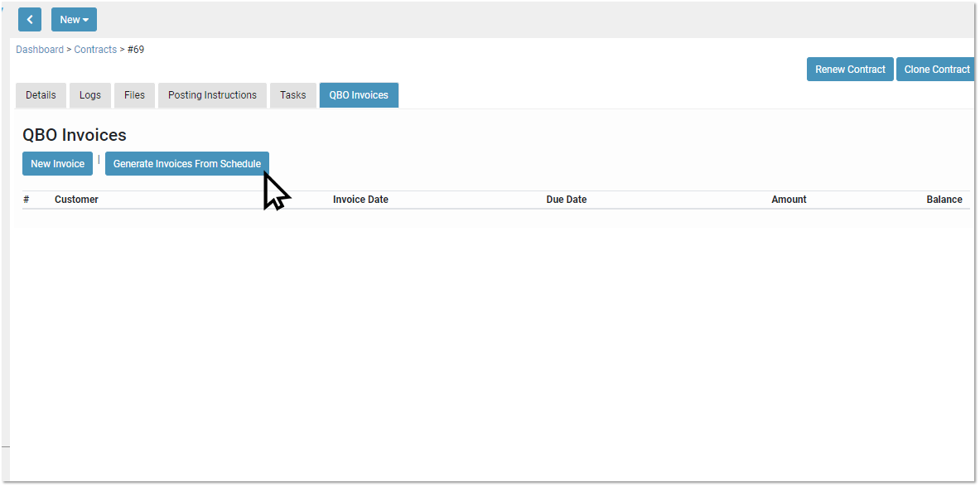The width and height of the screenshot is (980, 487).
Task: Go to Dashboard via breadcrumb link
Action: click(x=40, y=50)
